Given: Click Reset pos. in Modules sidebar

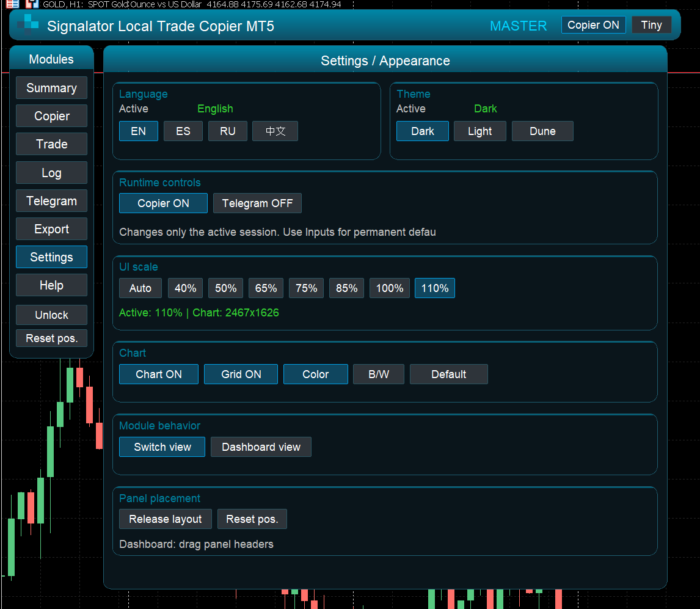Looking at the screenshot, I should 51,338.
